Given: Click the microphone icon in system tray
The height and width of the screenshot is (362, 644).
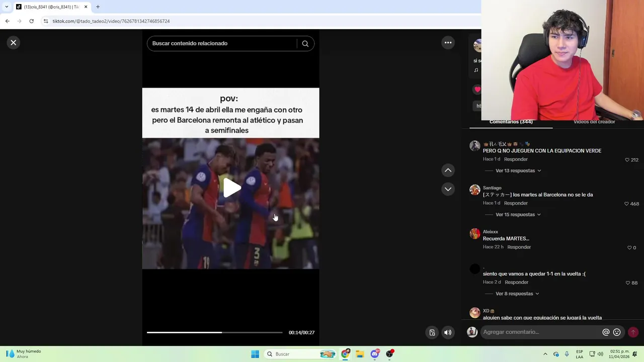Looking at the screenshot, I should point(567,354).
